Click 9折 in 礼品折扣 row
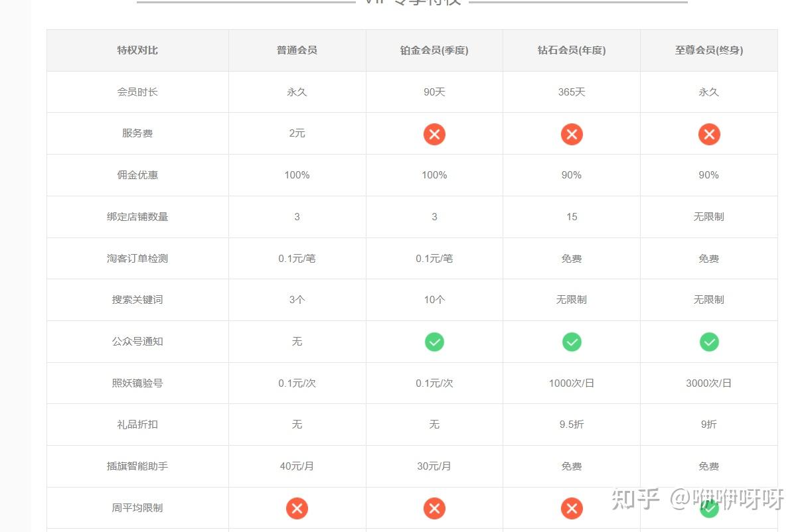 coord(709,425)
